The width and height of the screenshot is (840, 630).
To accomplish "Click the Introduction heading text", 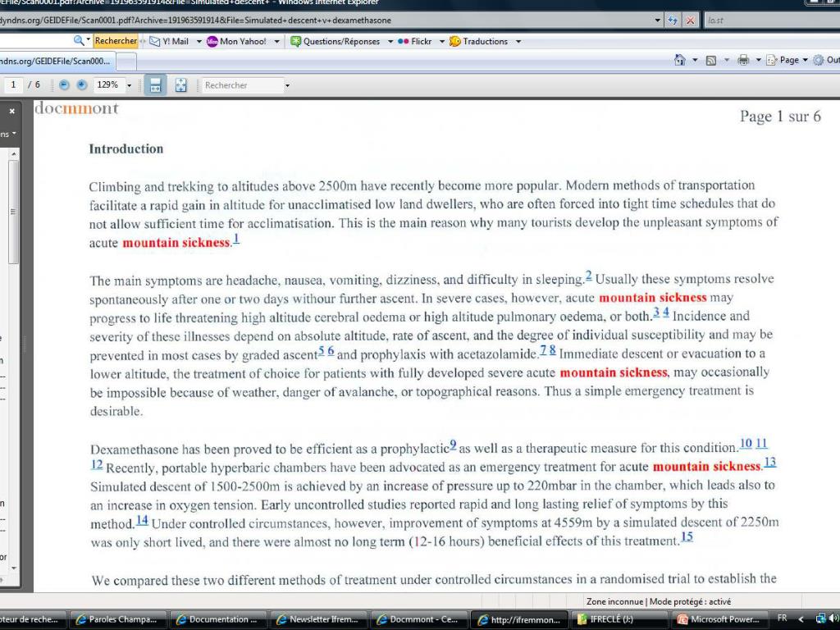I will tap(126, 149).
